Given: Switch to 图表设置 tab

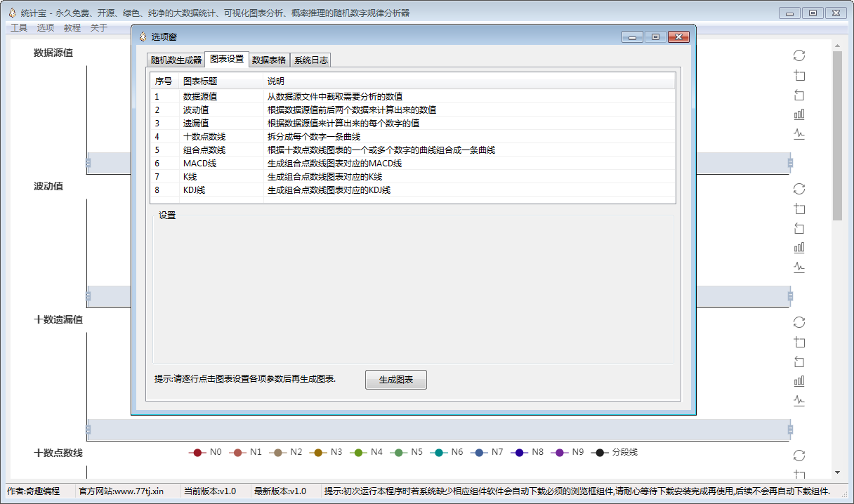Looking at the screenshot, I should 227,59.
